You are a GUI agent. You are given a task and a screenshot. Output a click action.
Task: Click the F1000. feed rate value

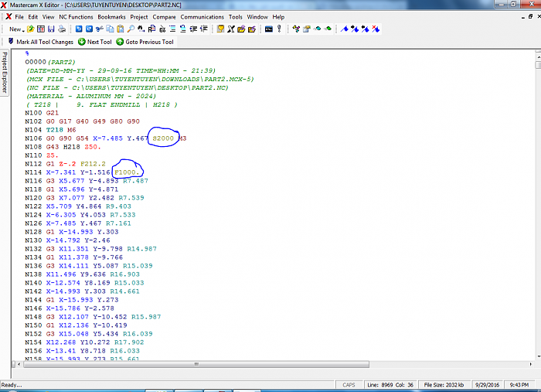tap(127, 172)
